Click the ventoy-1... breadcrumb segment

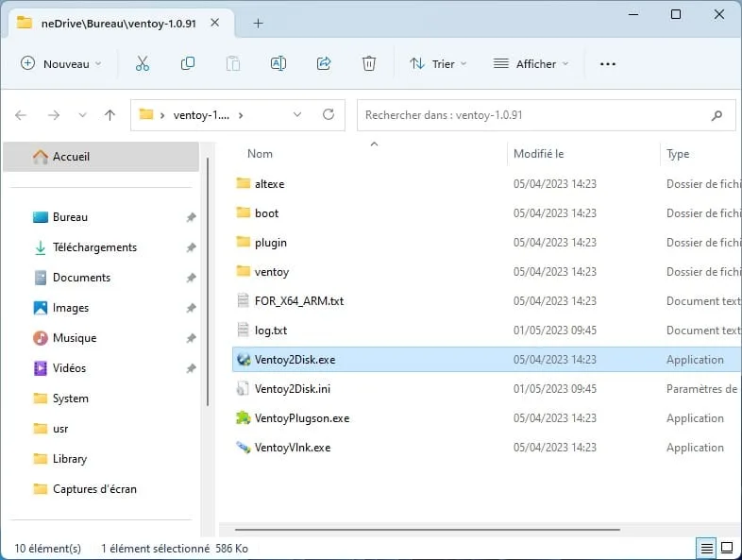[x=201, y=115]
